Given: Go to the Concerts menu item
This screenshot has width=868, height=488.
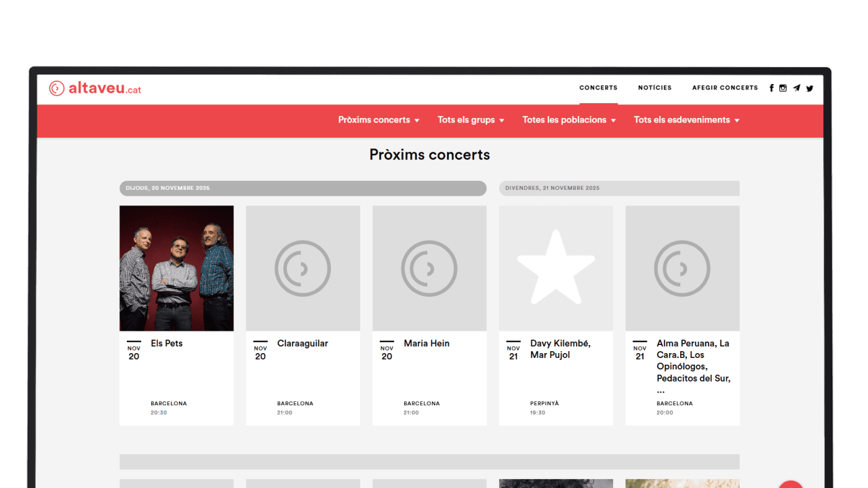Looking at the screenshot, I should (x=598, y=87).
